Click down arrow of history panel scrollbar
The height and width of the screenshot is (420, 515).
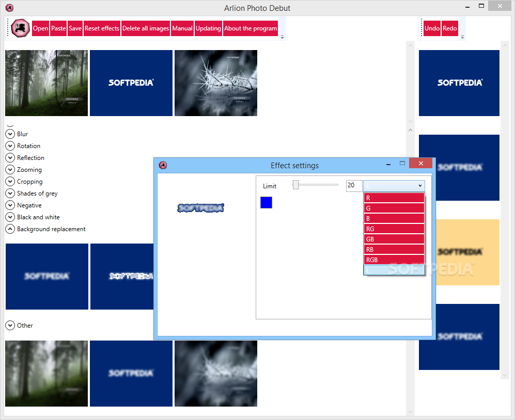click(x=505, y=375)
